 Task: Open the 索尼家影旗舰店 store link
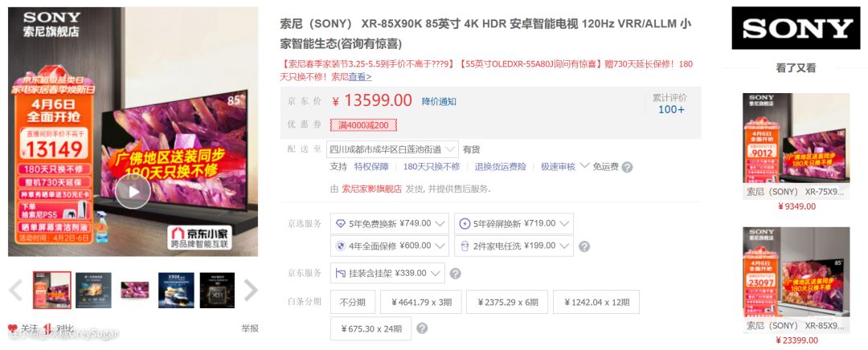point(371,189)
